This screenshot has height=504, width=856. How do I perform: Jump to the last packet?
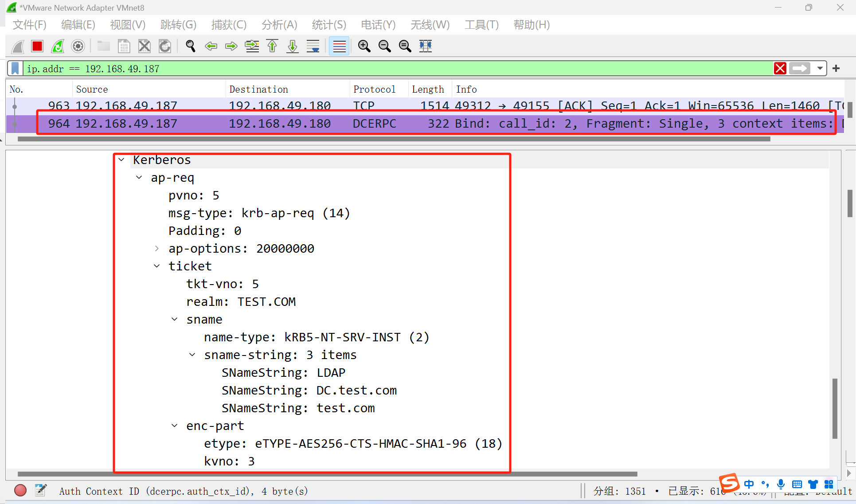(293, 46)
